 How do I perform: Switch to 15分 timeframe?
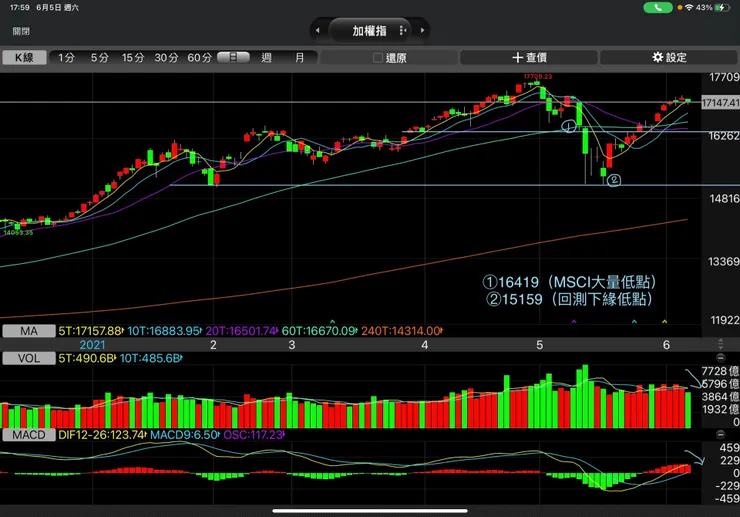click(133, 58)
